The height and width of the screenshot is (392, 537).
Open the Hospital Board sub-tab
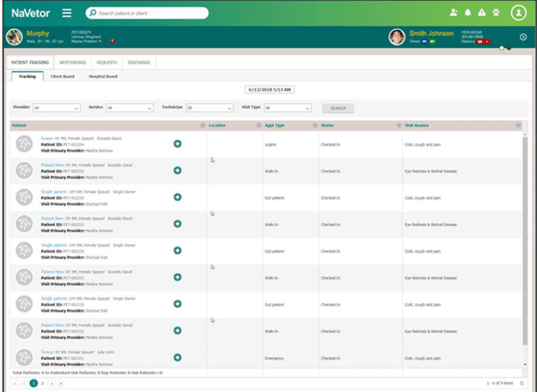click(103, 76)
